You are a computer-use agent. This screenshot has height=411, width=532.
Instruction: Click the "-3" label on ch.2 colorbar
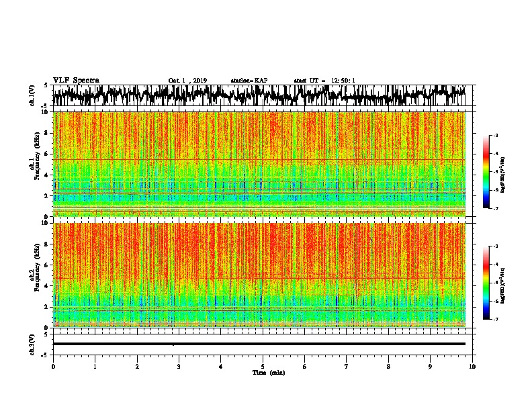[x=496, y=246]
